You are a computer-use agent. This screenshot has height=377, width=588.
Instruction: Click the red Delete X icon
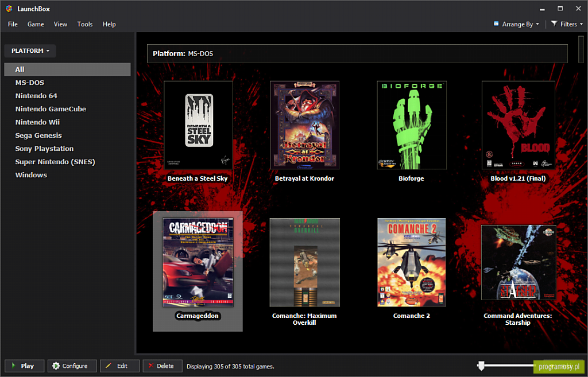point(151,366)
